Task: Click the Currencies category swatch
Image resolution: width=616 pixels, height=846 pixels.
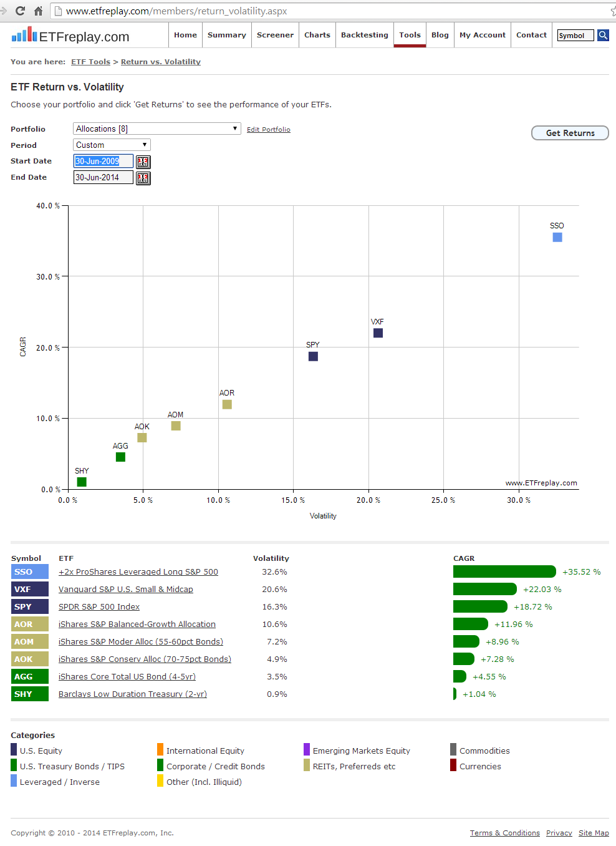Action: pyautogui.click(x=453, y=765)
